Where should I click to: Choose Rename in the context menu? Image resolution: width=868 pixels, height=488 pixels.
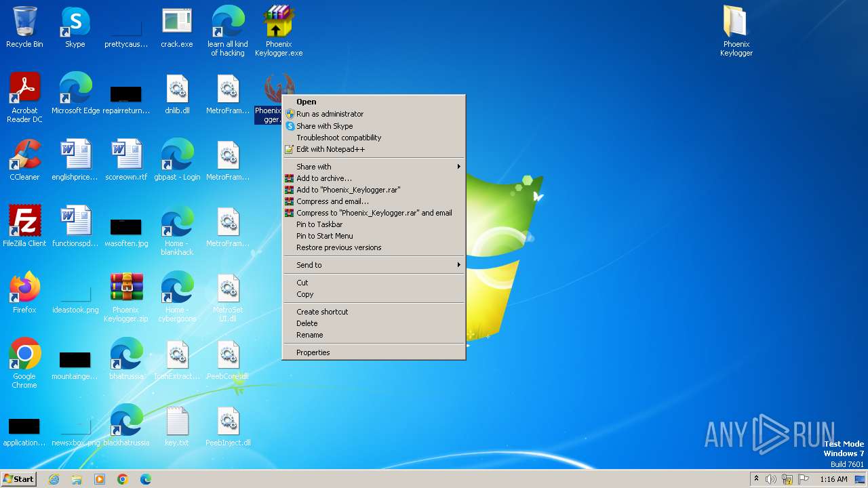coord(374,335)
